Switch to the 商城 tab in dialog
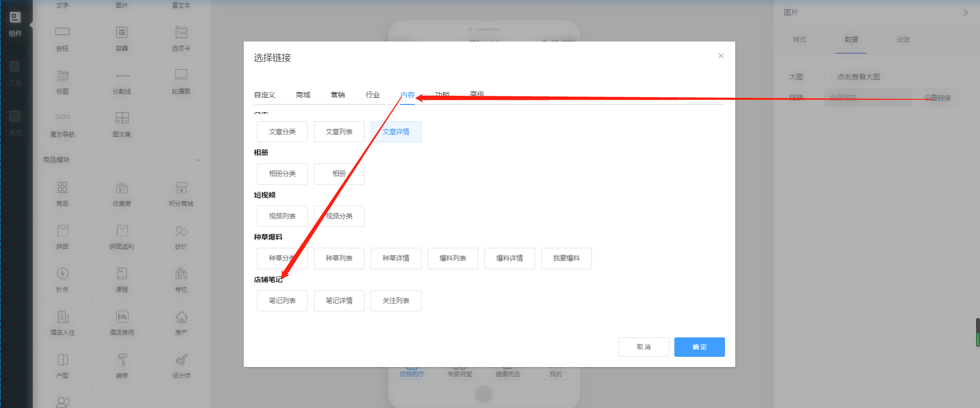980x408 pixels. pos(303,95)
